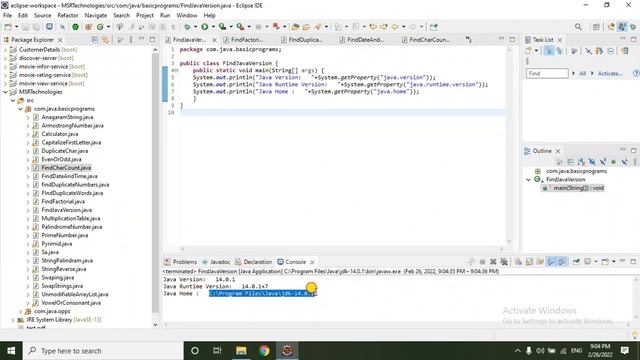This screenshot has width=640, height=360.
Task: Expand the JRE System Library node
Action: (13, 320)
